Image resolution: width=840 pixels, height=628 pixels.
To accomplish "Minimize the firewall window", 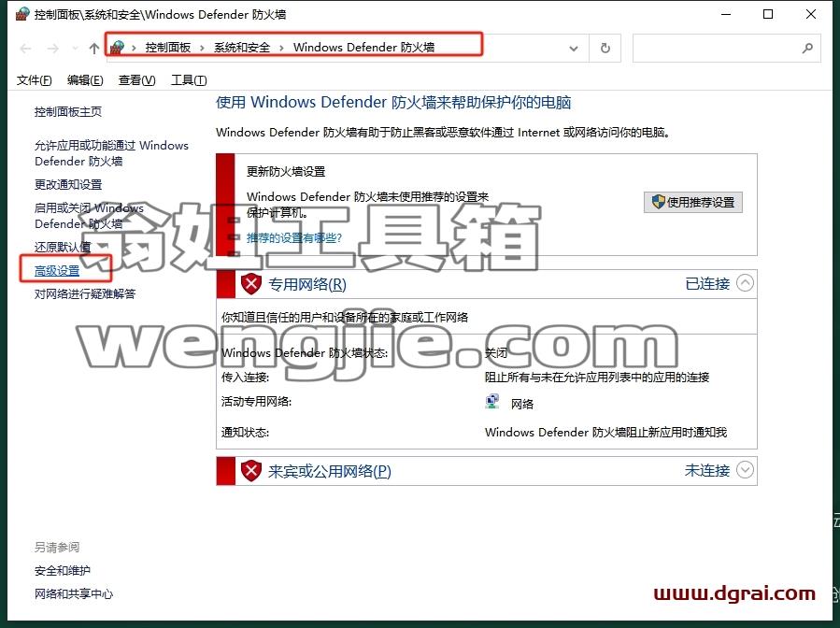I will click(x=726, y=14).
